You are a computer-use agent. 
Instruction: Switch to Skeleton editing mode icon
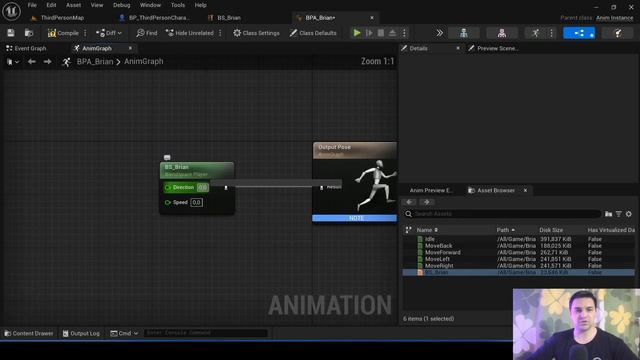click(x=464, y=33)
